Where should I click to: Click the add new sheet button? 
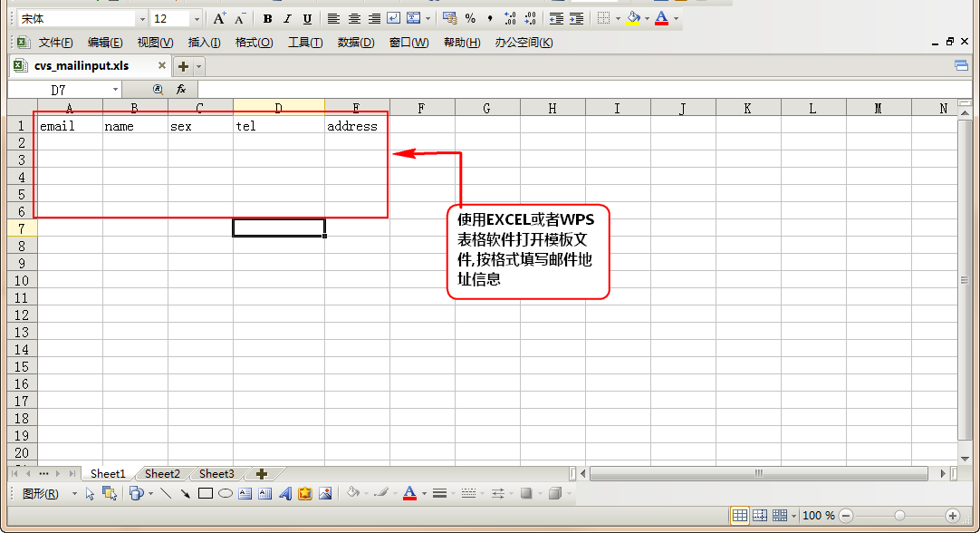[262, 474]
